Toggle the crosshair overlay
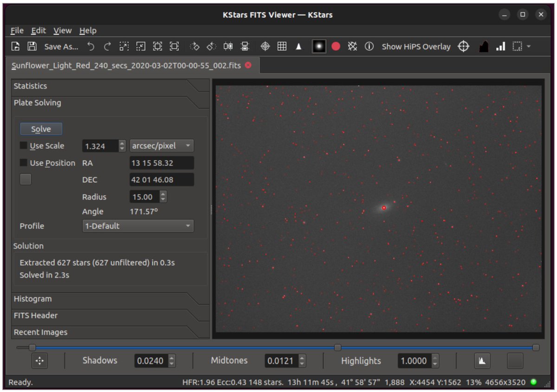Screen dimensions: 557x392 point(265,46)
